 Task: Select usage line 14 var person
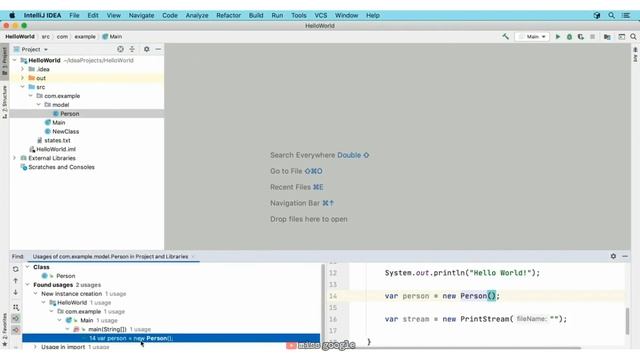171,338
